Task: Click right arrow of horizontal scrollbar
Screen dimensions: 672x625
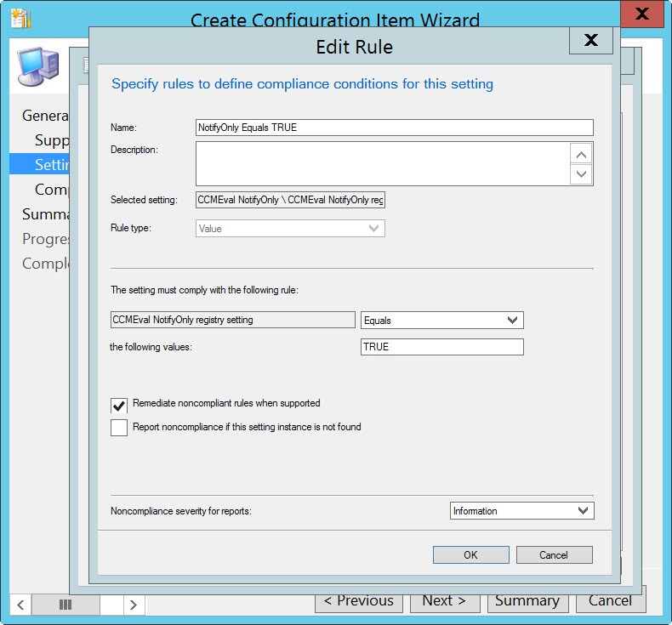Action: (x=133, y=605)
